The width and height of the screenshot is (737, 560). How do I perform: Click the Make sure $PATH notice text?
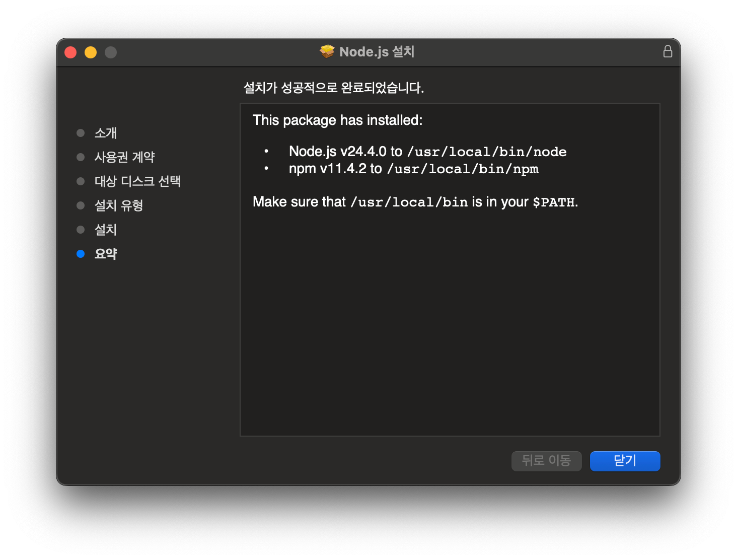[x=415, y=202]
